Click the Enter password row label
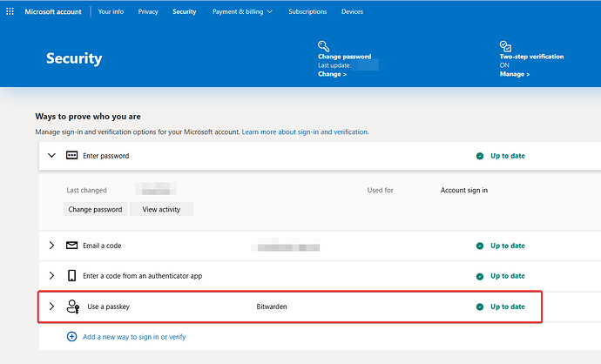This screenshot has width=601, height=364. click(x=105, y=156)
